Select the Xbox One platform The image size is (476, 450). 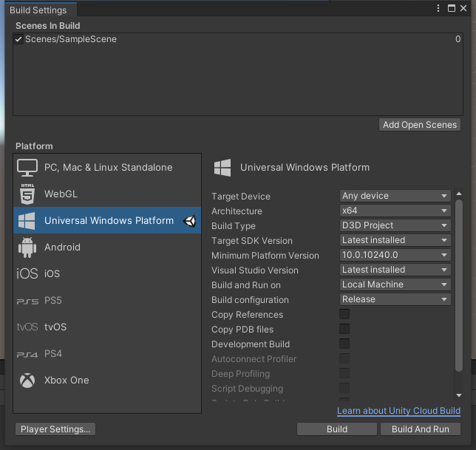coord(107,381)
